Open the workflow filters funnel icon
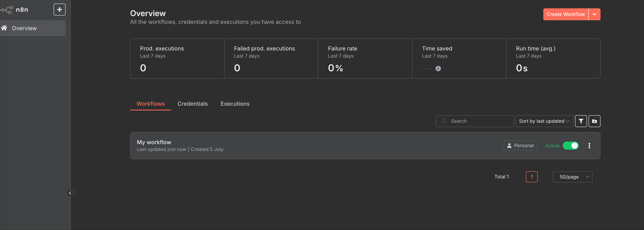Image resolution: width=644 pixels, height=230 pixels. coord(581,121)
